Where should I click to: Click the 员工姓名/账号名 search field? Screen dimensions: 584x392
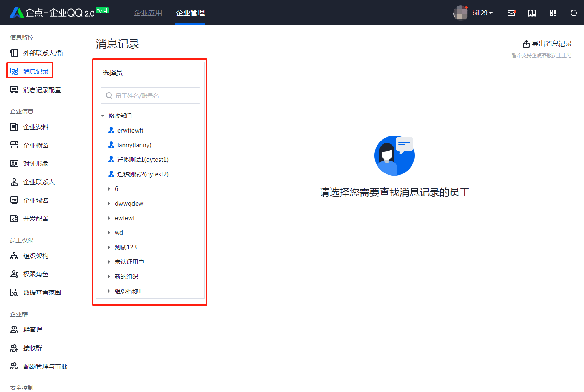150,95
